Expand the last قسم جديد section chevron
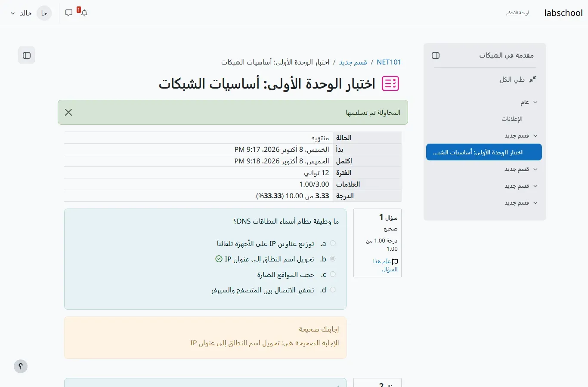This screenshot has width=588, height=387. (x=535, y=203)
